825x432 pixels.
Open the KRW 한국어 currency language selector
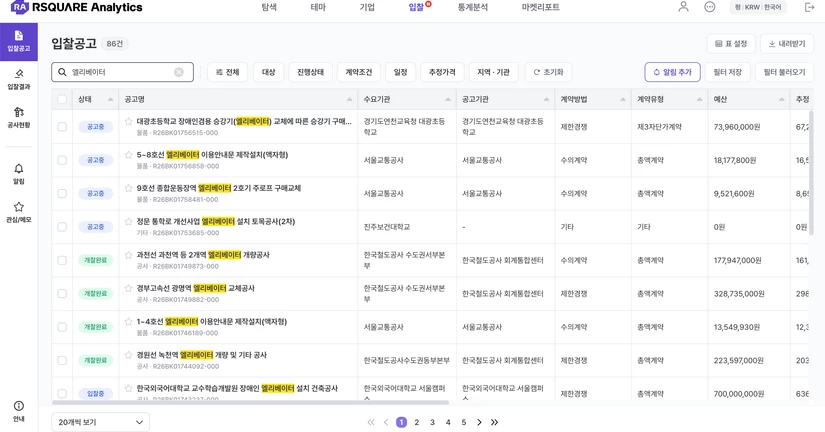click(x=758, y=7)
